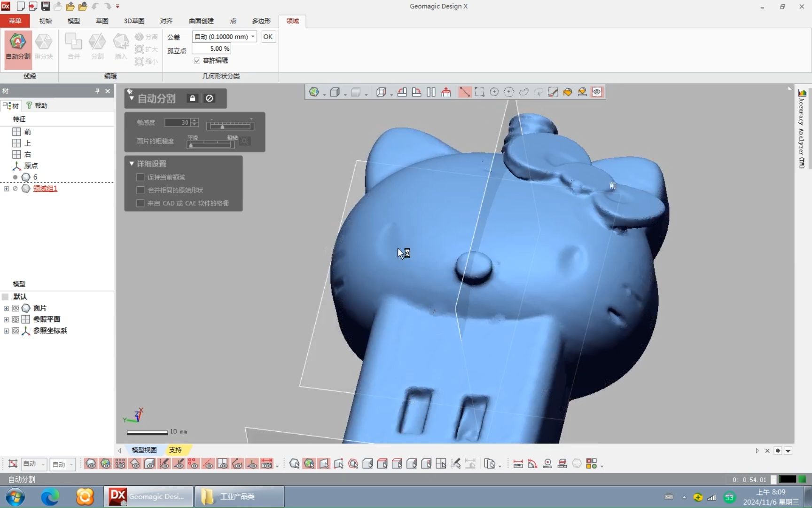
Task: Click the 孤立点 percentage input field
Action: pyautogui.click(x=211, y=48)
